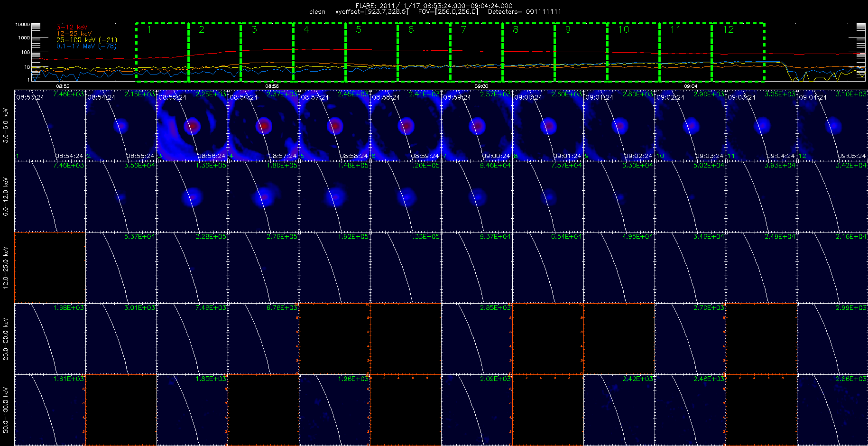This screenshot has height=446, width=868.
Task: Click the 50.0-100.0 keV row label
Action: coord(6,410)
